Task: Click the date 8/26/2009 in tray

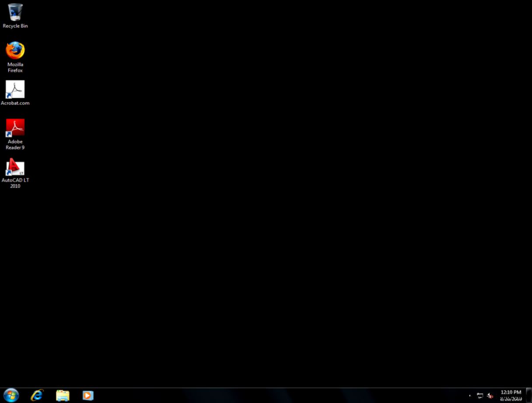Action: tap(510, 399)
